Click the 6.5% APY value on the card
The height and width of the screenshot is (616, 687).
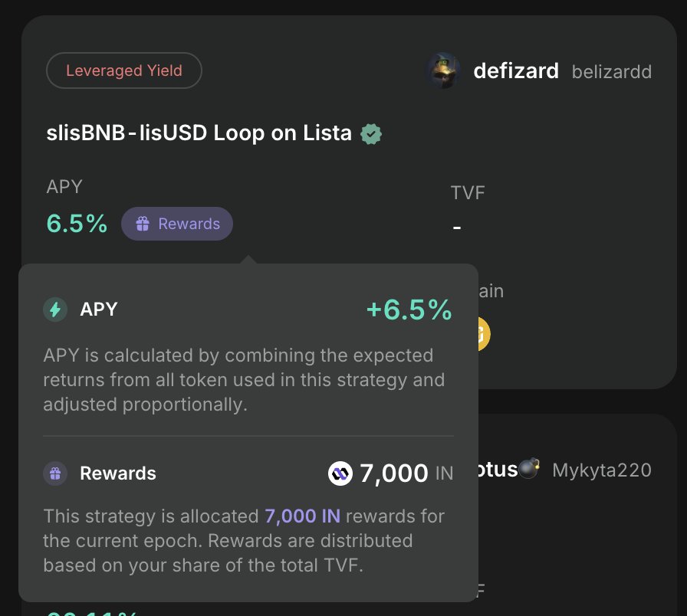click(x=77, y=224)
